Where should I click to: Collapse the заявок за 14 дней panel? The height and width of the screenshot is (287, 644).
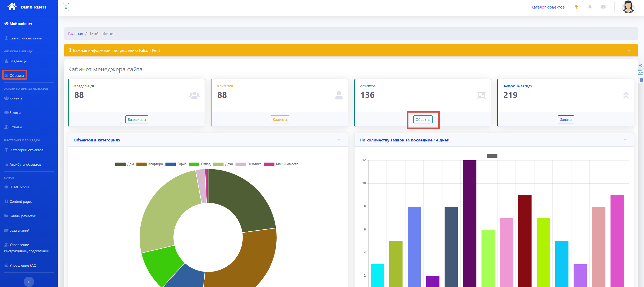[x=625, y=140]
